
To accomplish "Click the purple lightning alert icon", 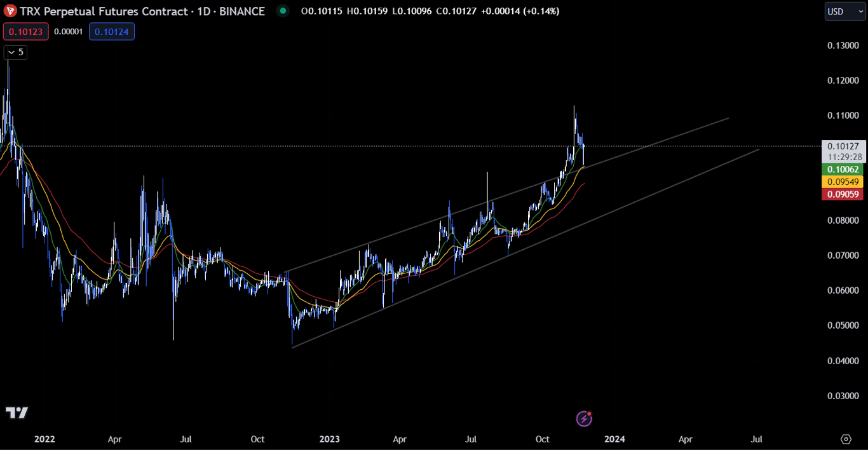I will coord(583,419).
